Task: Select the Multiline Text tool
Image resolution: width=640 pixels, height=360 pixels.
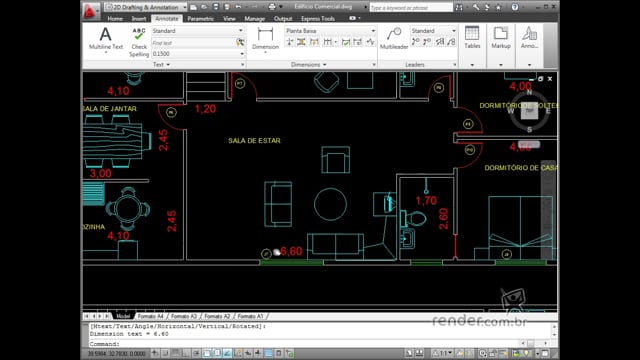Action: [106, 39]
